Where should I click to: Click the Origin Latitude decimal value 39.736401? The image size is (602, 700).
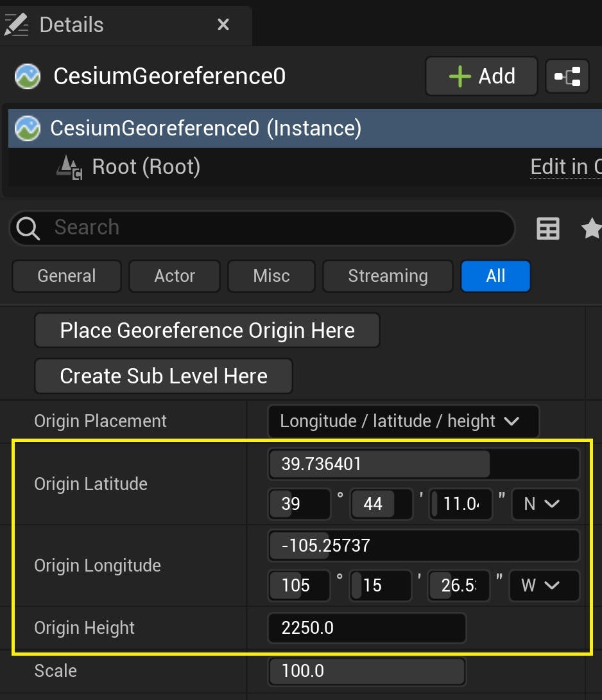click(424, 464)
